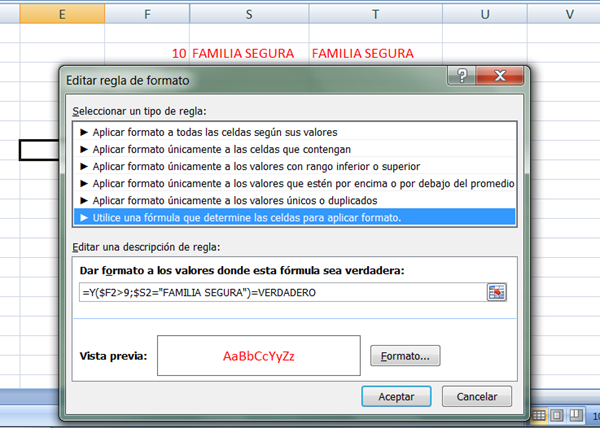
Task: Click the range selector icon in formula field
Action: coord(496,293)
